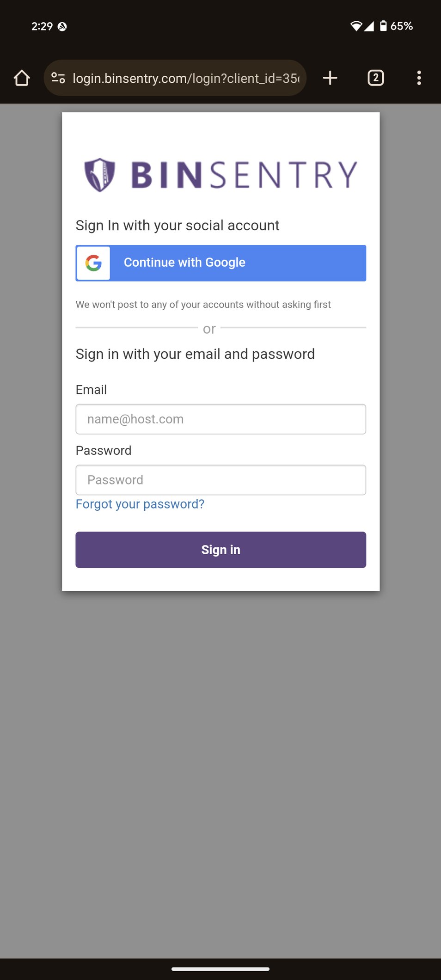Click the Chrome home icon
The height and width of the screenshot is (980, 441).
[x=22, y=78]
